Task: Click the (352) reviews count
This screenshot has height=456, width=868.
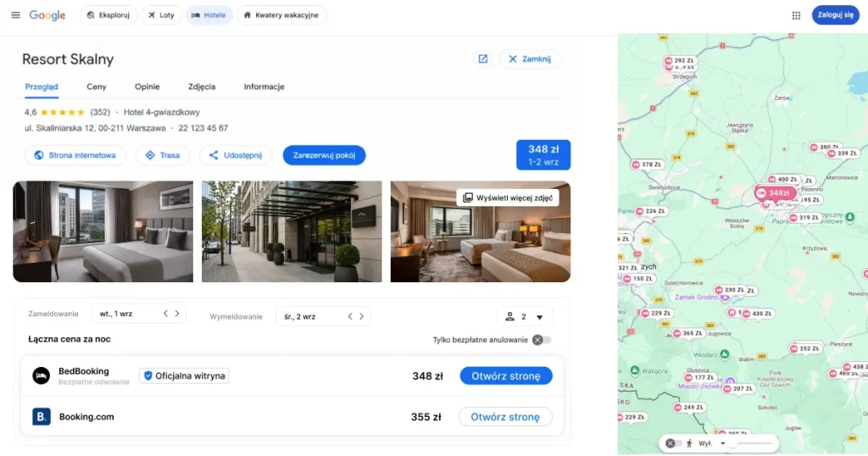Action: [x=100, y=112]
